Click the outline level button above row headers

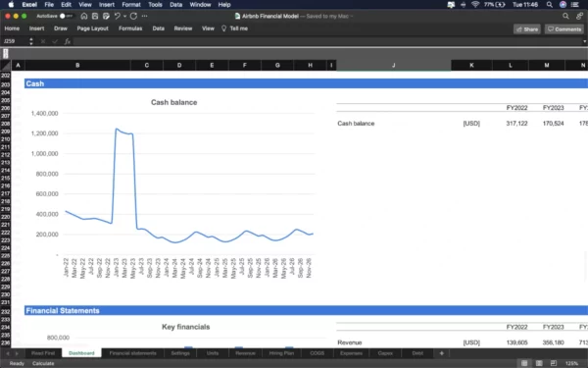(6, 54)
